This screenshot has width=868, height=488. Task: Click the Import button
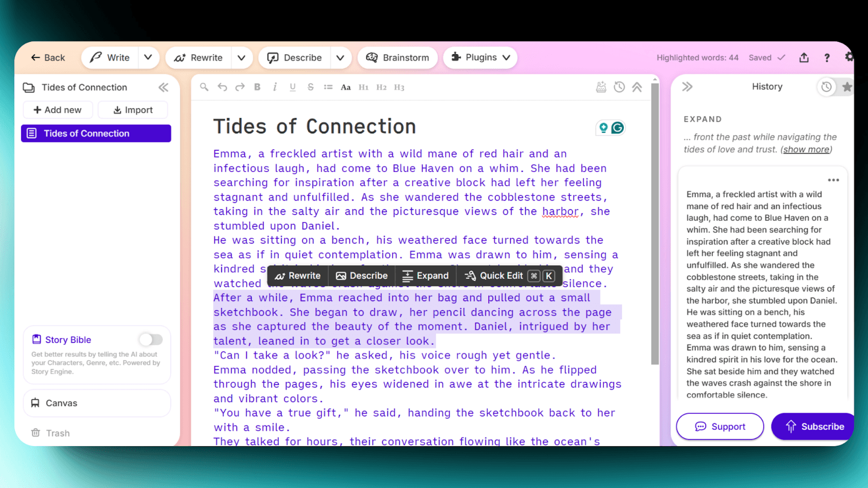(x=133, y=110)
